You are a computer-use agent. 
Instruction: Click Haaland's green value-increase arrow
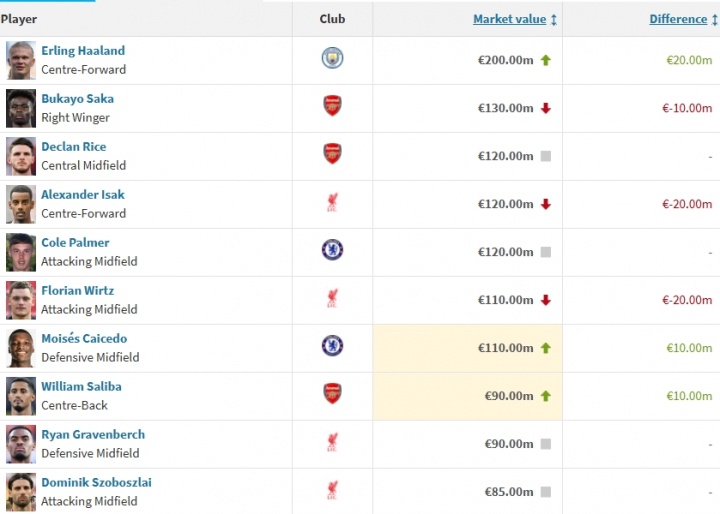pos(546,60)
